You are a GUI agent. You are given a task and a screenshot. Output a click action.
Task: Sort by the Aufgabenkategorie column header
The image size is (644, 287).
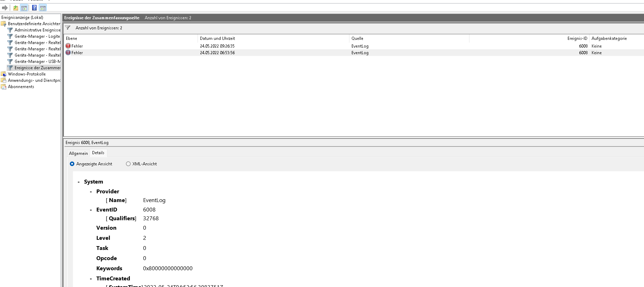[x=616, y=38]
